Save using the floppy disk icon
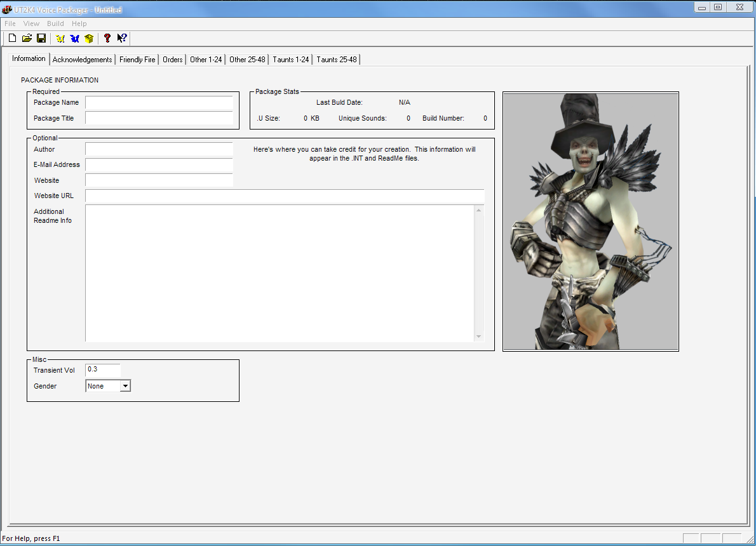 (x=41, y=39)
